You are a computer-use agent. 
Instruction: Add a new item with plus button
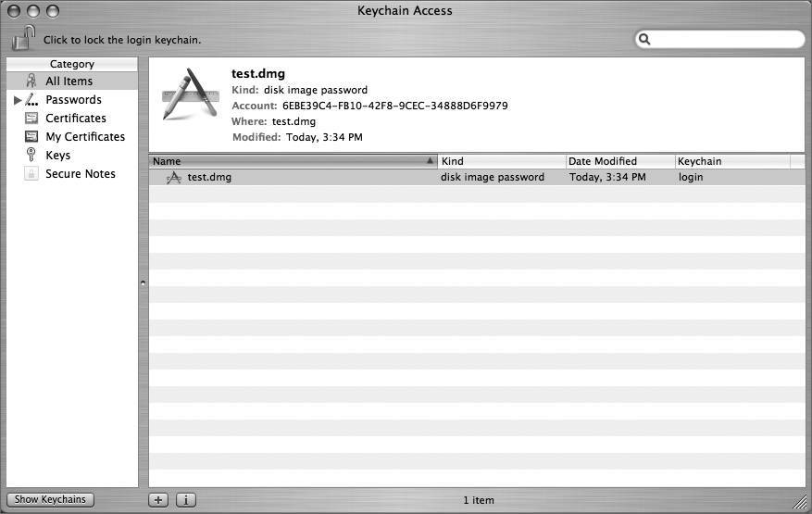(x=158, y=500)
